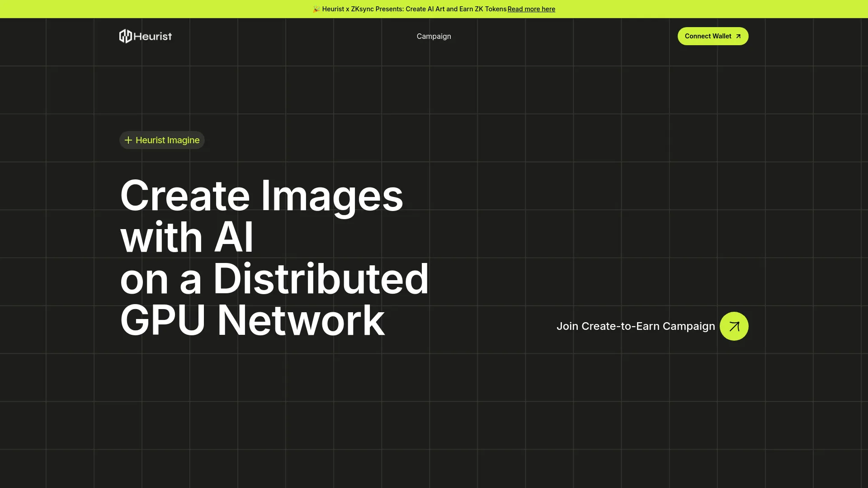The image size is (868, 488).
Task: Click the Heurist Imagine pill badge
Action: (162, 140)
